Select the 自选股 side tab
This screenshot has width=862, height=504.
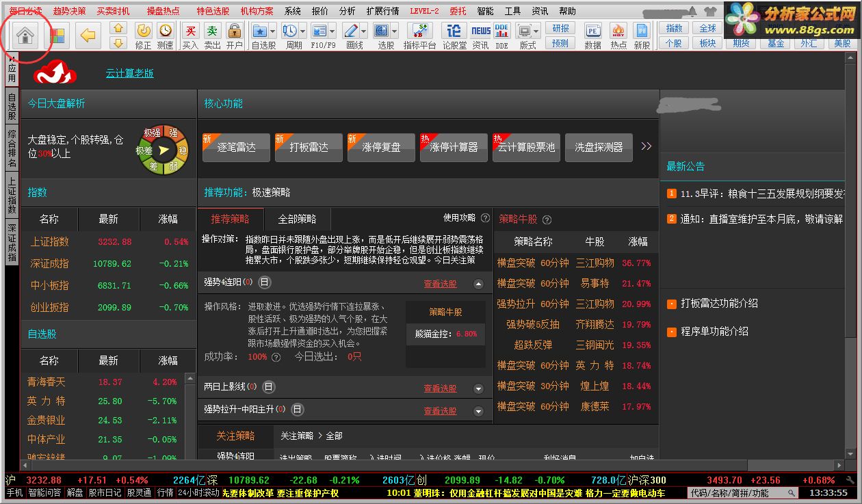point(12,106)
